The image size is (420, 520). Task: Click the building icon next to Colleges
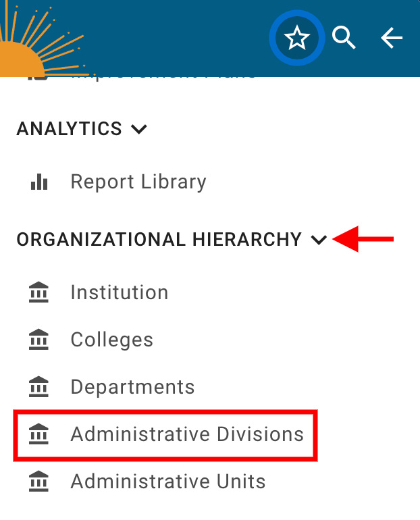tap(39, 340)
